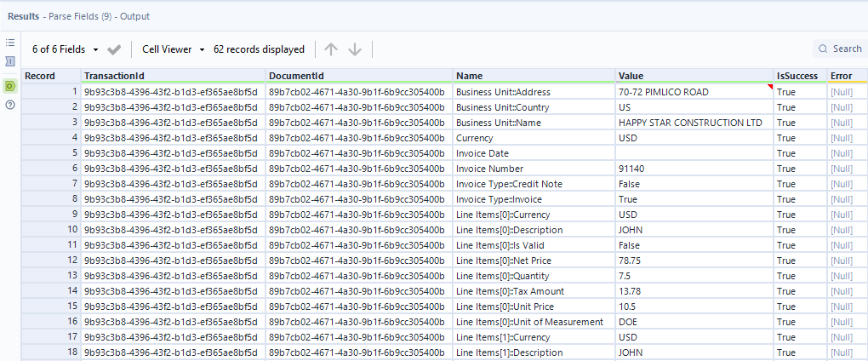The width and height of the screenshot is (868, 361).
Task: Select record number 1 row header
Action: coord(51,92)
